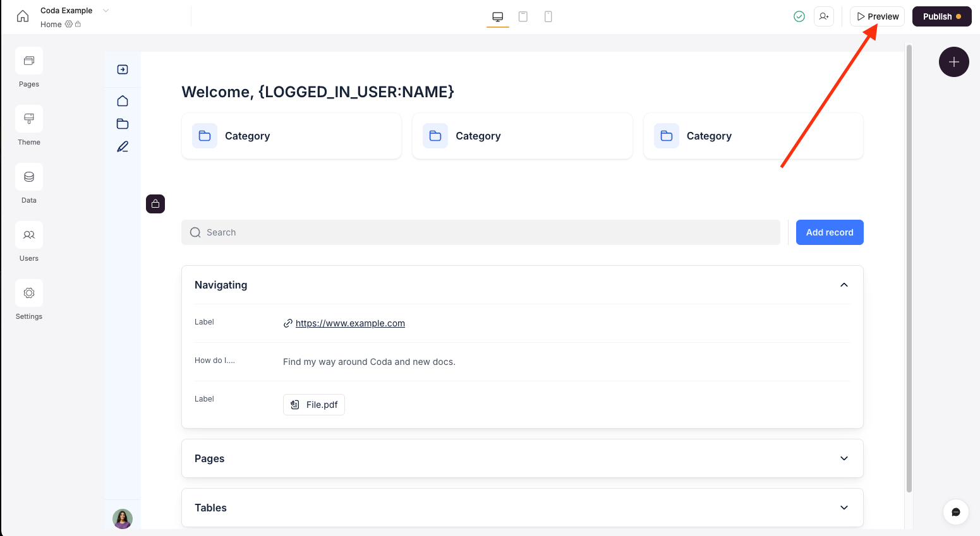This screenshot has width=980, height=536.
Task: Expand the app sidebar with arrow icon
Action: coord(123,69)
